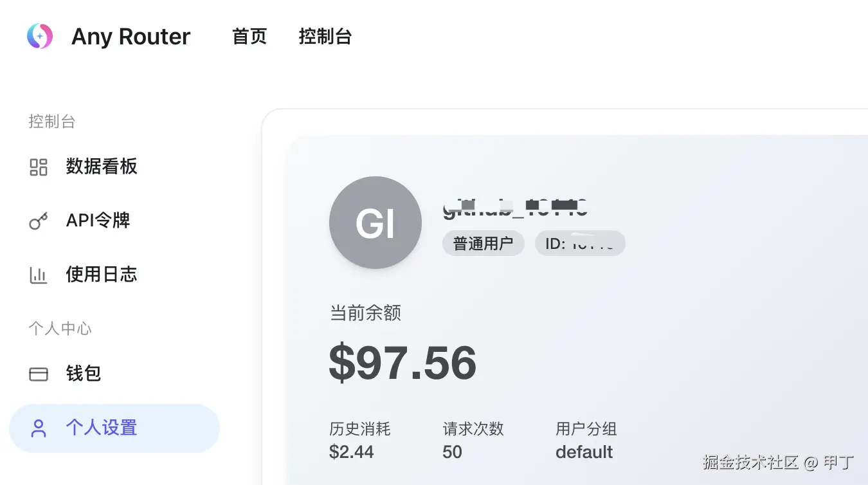Screen dimensions: 868x485
Task: Click the 个人设置 person icon
Action: 39,428
